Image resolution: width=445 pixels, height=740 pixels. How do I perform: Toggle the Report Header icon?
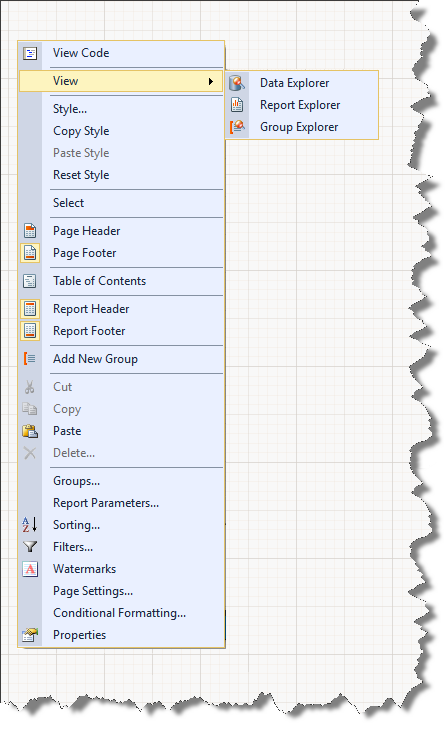click(30, 309)
